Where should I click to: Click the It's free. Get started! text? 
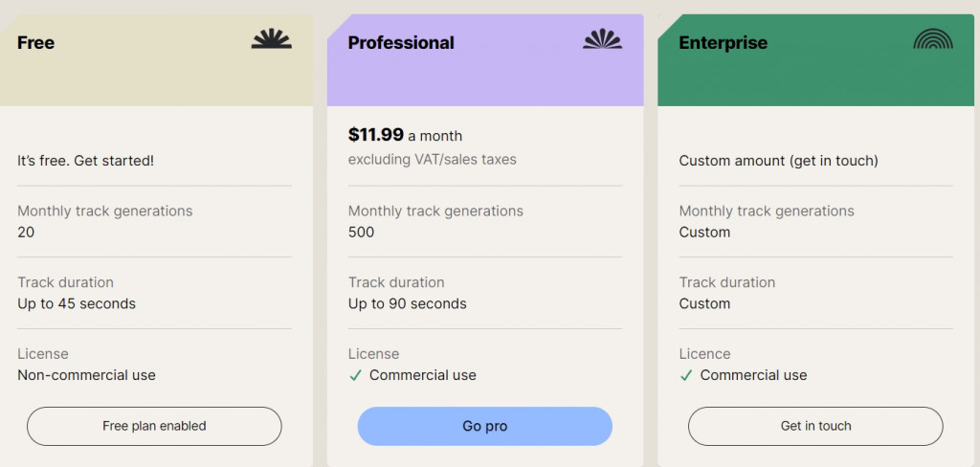coord(86,161)
